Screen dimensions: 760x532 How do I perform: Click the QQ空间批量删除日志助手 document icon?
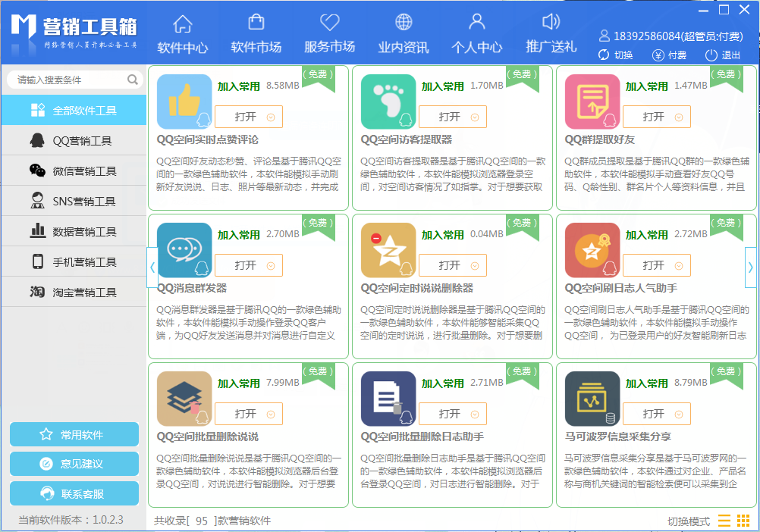click(388, 399)
